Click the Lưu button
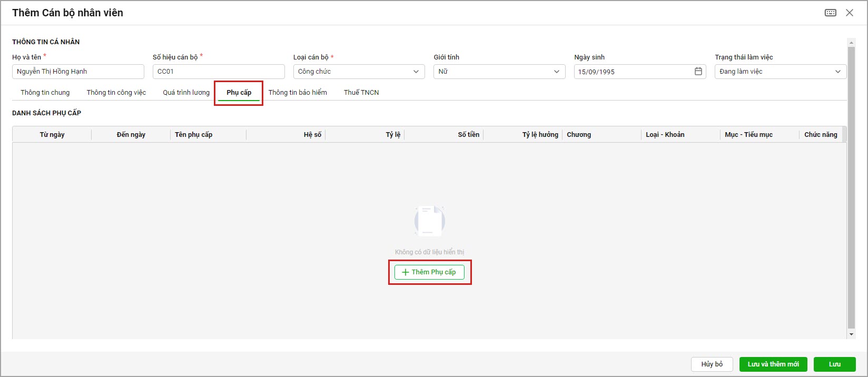Screen dimensions: 868x377 click(x=834, y=364)
